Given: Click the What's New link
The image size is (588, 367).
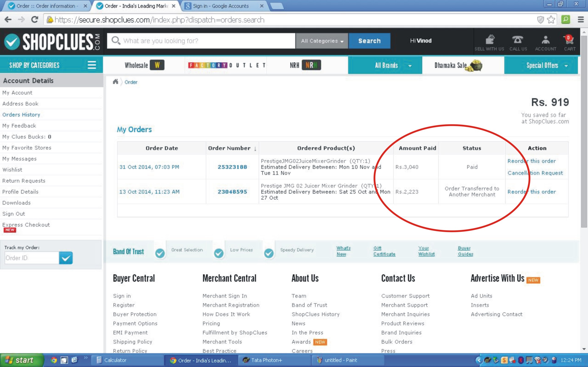Looking at the screenshot, I should point(344,251).
